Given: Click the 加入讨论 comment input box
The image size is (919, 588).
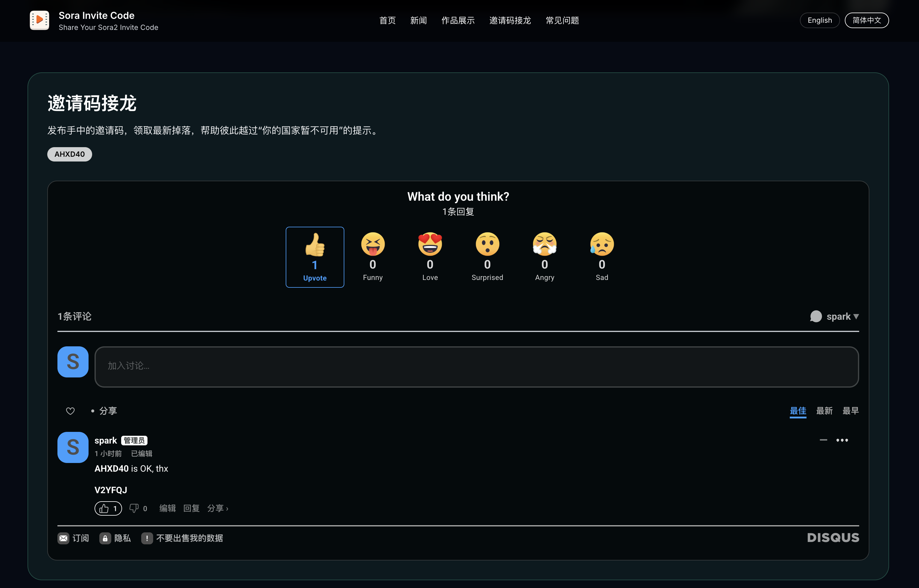Looking at the screenshot, I should pos(477,367).
